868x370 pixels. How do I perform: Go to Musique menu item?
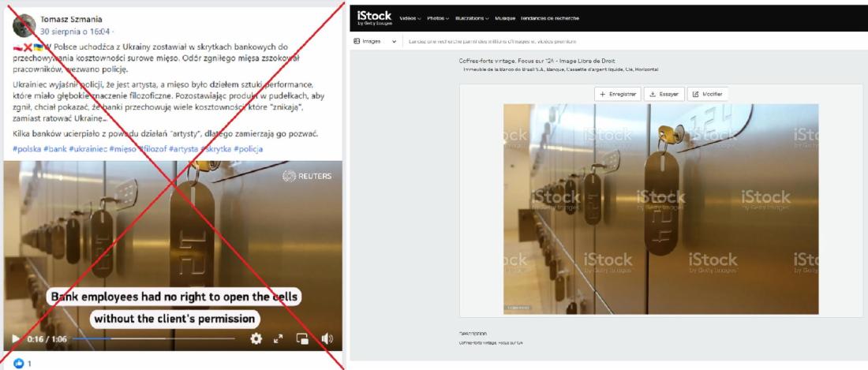(x=505, y=18)
